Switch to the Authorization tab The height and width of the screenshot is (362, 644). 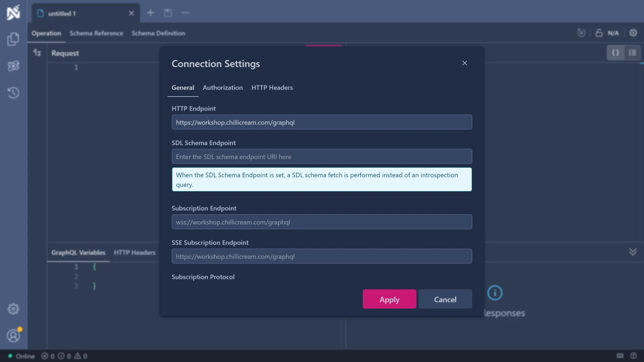point(223,87)
